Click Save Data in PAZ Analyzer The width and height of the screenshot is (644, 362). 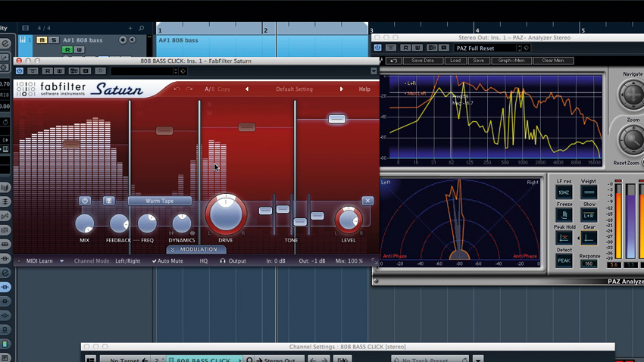click(423, 61)
